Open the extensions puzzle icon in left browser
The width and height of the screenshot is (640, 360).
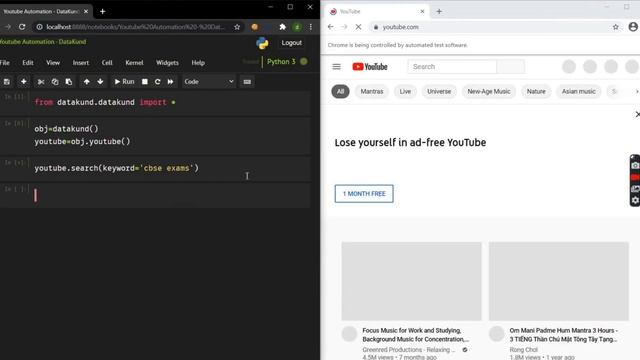coord(282,27)
